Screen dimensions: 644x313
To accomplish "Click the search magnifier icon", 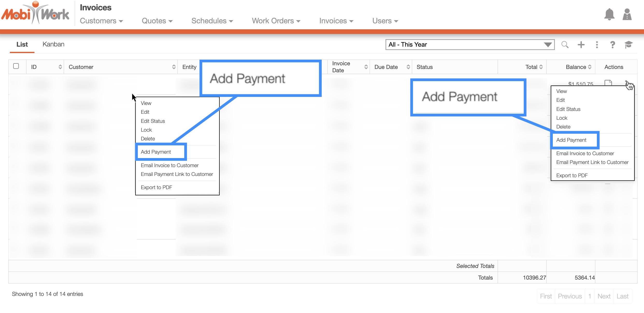I will click(x=565, y=45).
